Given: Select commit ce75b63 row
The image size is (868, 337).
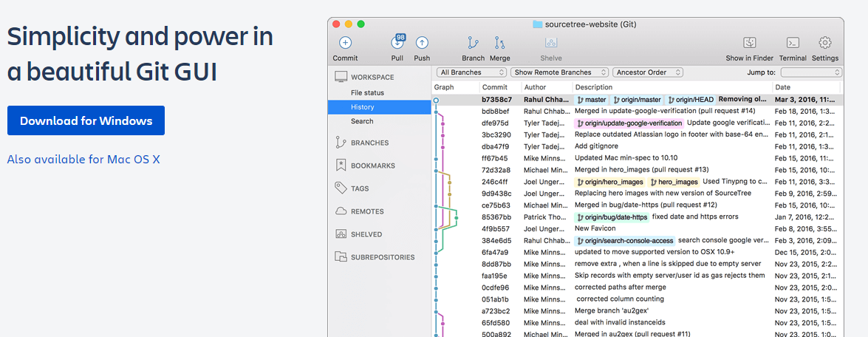Looking at the screenshot, I should (638, 205).
